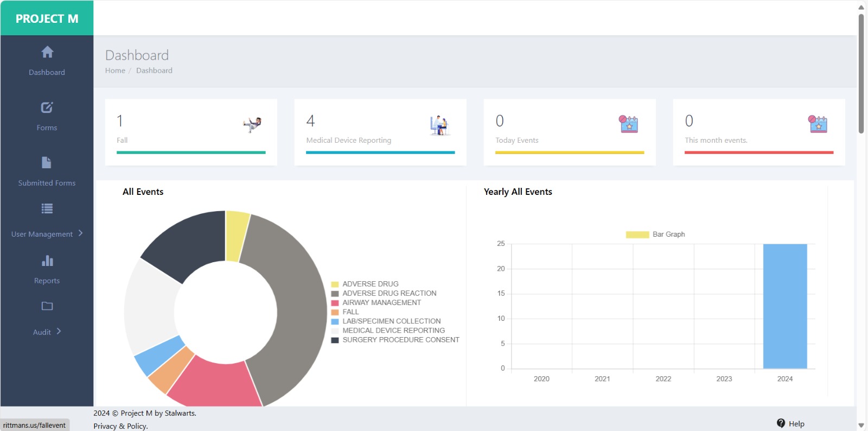
Task: Click the User Management list icon
Action: (x=47, y=208)
